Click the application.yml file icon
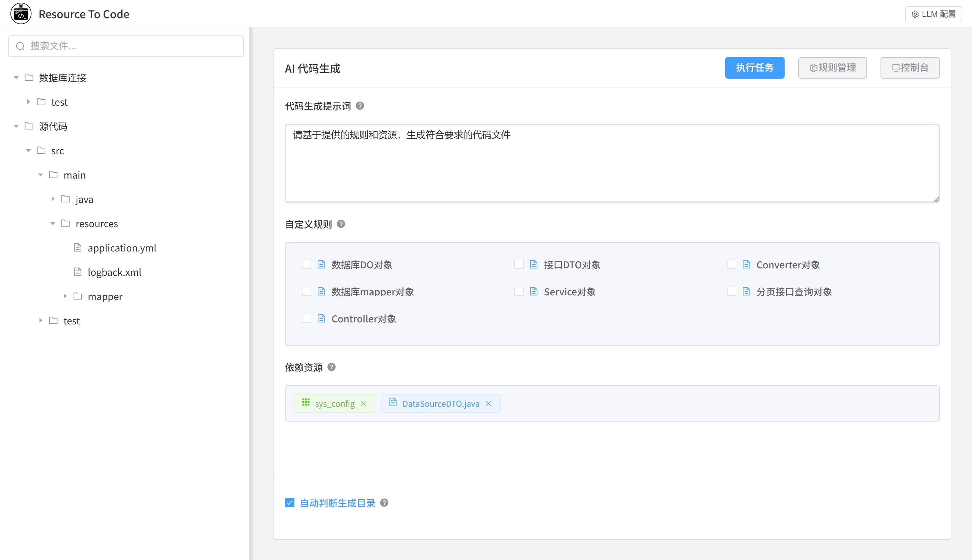This screenshot has width=972, height=560. 78,248
